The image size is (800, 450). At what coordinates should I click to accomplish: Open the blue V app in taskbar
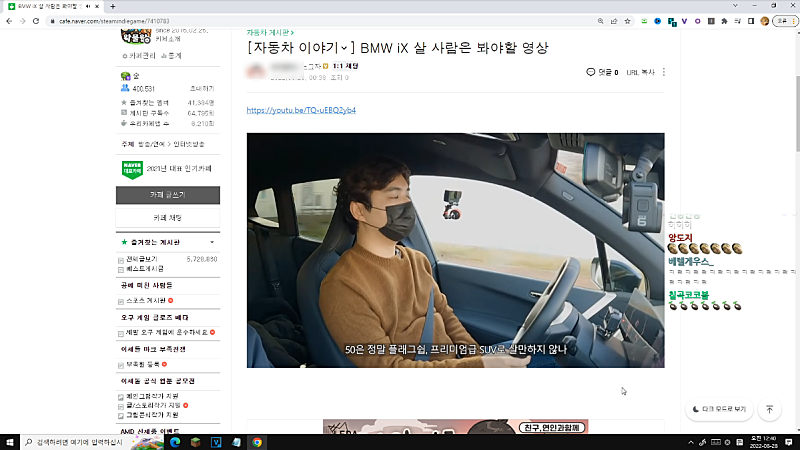coord(216,442)
